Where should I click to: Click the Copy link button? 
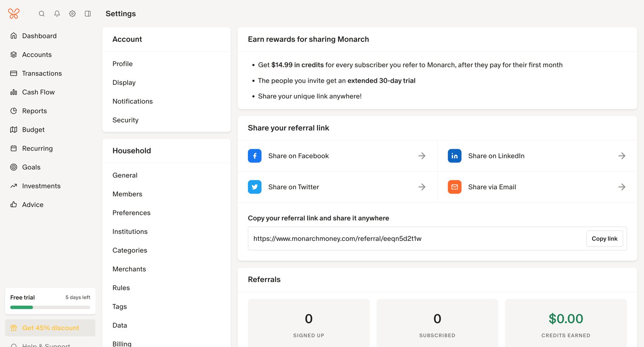[x=604, y=239]
